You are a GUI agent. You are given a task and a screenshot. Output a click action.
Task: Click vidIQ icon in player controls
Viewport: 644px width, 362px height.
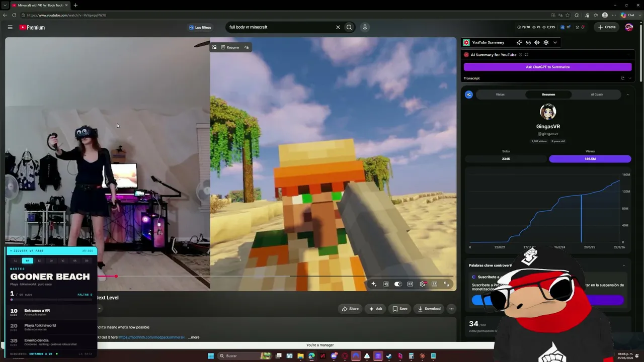[x=386, y=284]
